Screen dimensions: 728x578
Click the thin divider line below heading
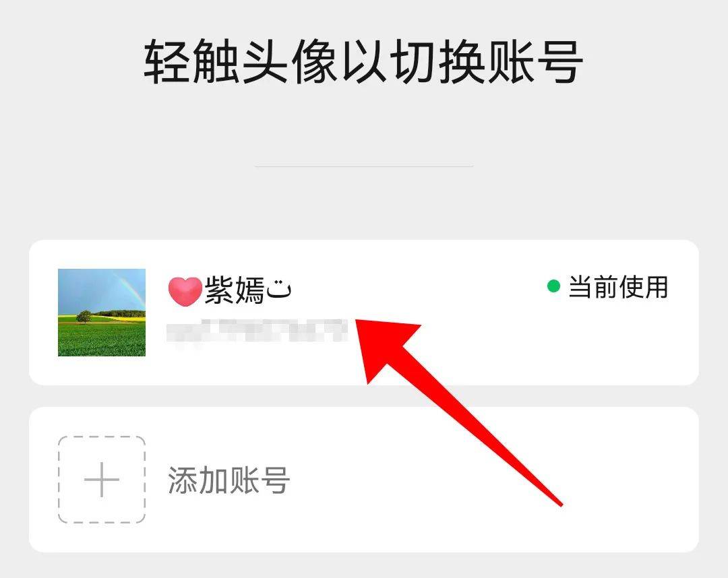tap(364, 166)
